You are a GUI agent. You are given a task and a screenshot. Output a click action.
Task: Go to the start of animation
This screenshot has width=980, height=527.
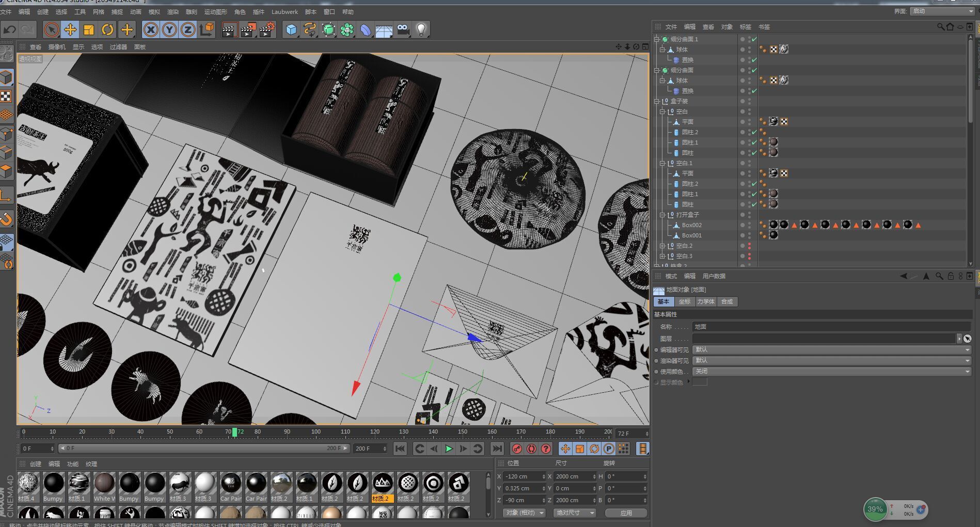coord(400,449)
